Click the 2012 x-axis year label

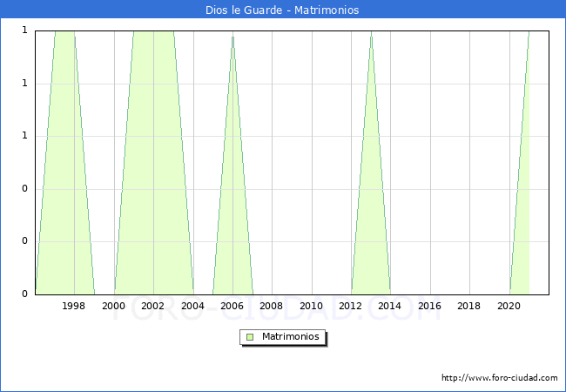click(x=351, y=306)
